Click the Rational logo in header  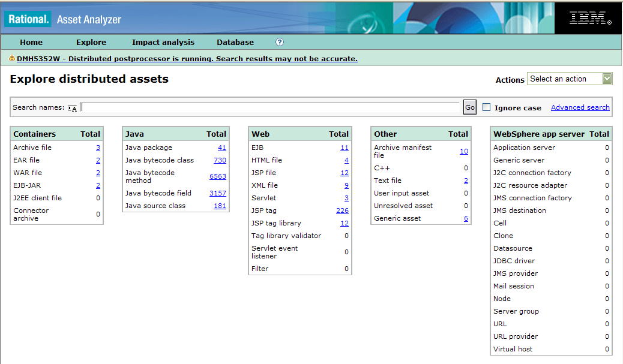pyautogui.click(x=28, y=19)
